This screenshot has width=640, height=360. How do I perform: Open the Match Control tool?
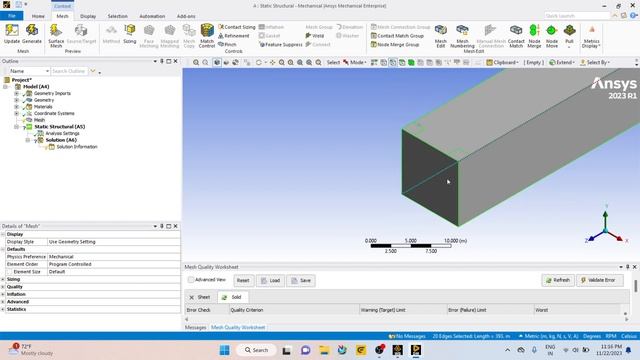coord(207,36)
